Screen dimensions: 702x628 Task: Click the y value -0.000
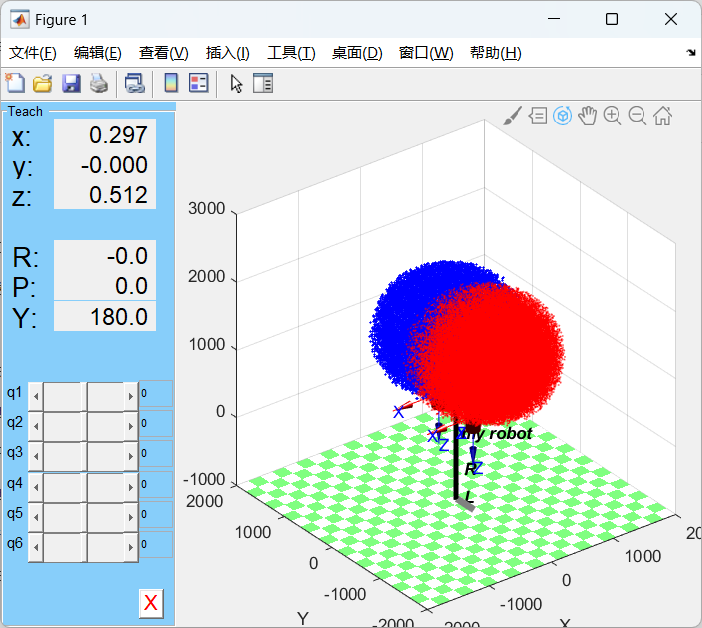point(105,165)
